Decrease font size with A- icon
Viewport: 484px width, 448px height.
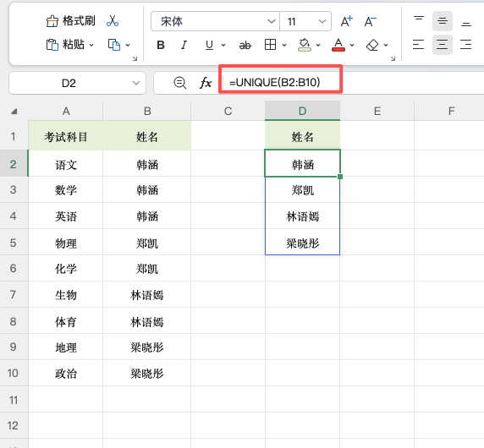point(370,21)
